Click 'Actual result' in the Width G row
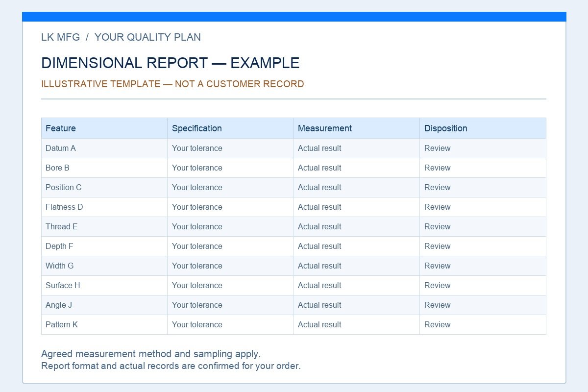588x392 pixels. (319, 266)
